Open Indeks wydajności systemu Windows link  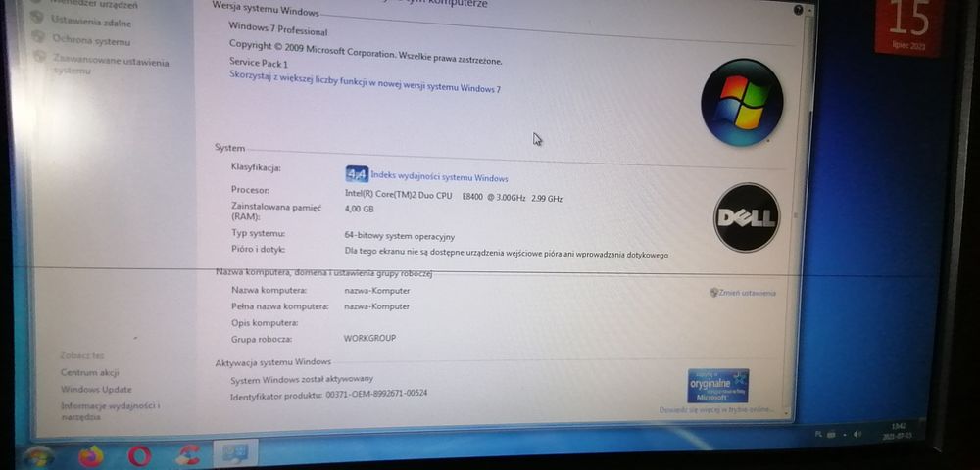pyautogui.click(x=439, y=176)
